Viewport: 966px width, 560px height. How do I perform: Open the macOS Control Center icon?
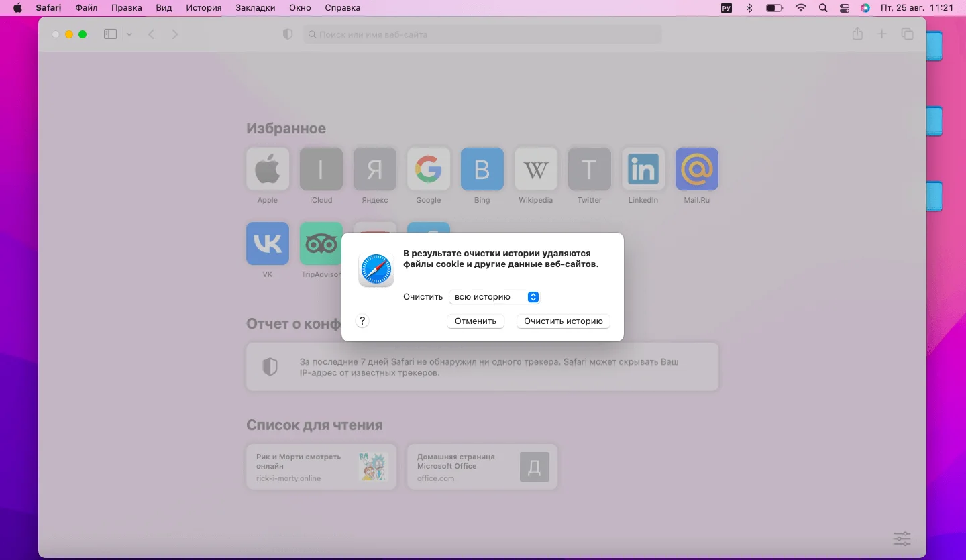[844, 8]
